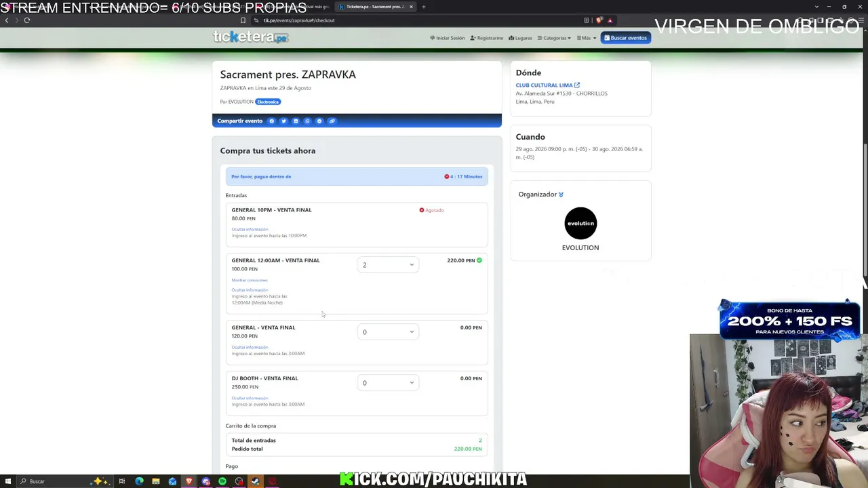
Task: Share event via WhatsApp icon
Action: pyautogui.click(x=307, y=121)
